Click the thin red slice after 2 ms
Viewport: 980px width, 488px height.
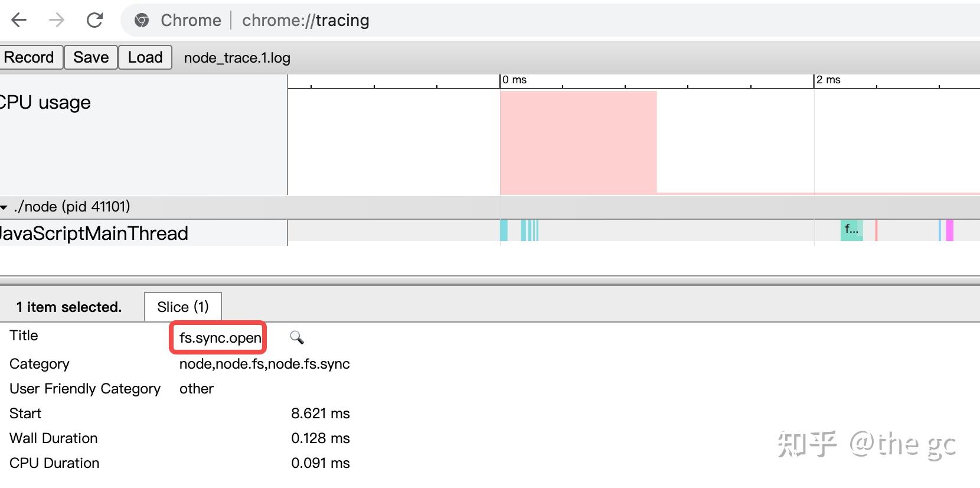pyautogui.click(x=876, y=230)
